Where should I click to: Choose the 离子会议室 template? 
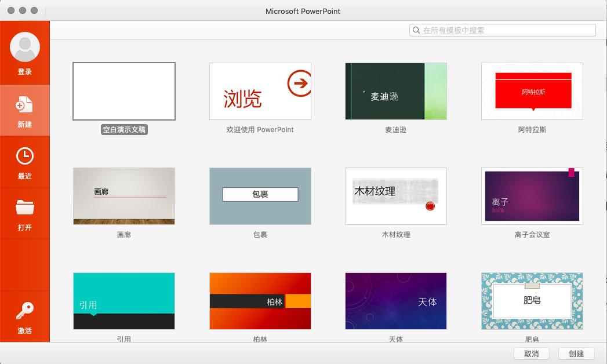(531, 196)
